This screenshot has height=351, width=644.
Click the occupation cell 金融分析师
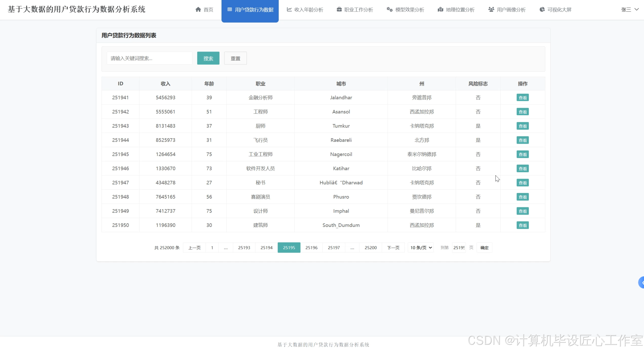pos(260,97)
